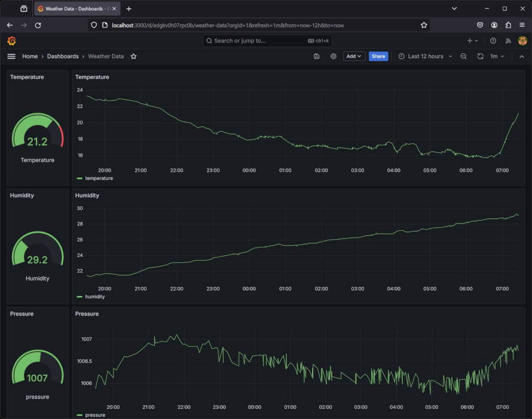Focus the Search or jump to field
The image size is (532, 419).
point(267,41)
